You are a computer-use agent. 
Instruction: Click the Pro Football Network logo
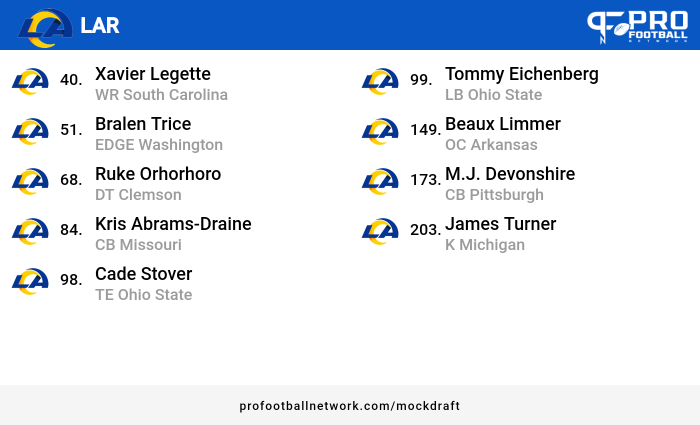pos(637,27)
